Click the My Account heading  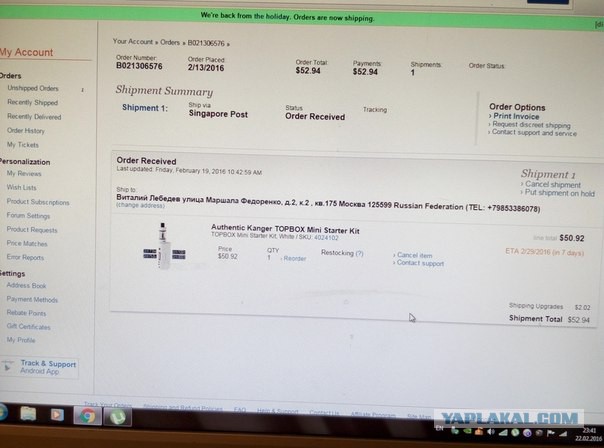(x=27, y=52)
